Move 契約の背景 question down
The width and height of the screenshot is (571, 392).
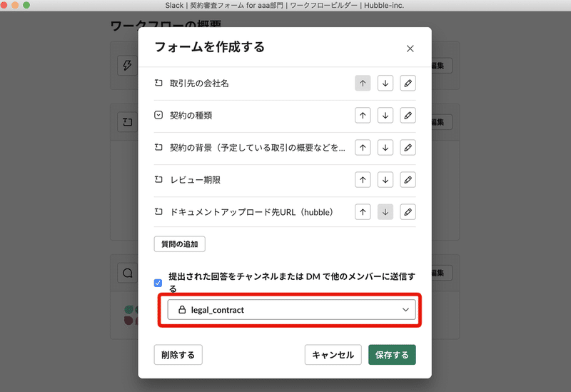coord(385,148)
